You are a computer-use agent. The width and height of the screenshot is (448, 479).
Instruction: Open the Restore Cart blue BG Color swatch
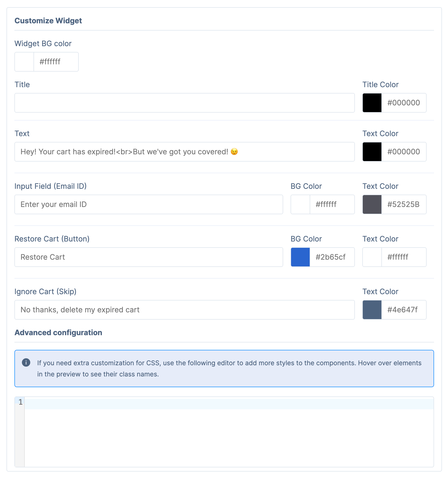pos(300,257)
